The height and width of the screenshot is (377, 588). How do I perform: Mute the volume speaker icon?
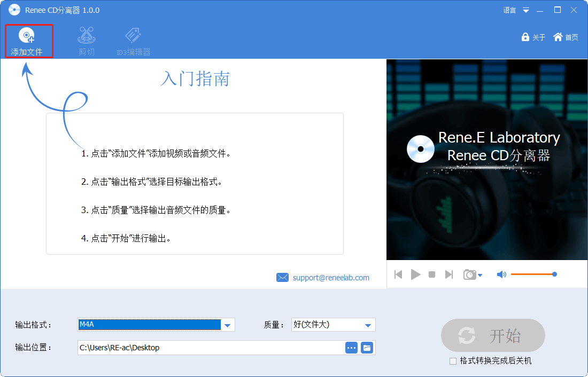501,274
